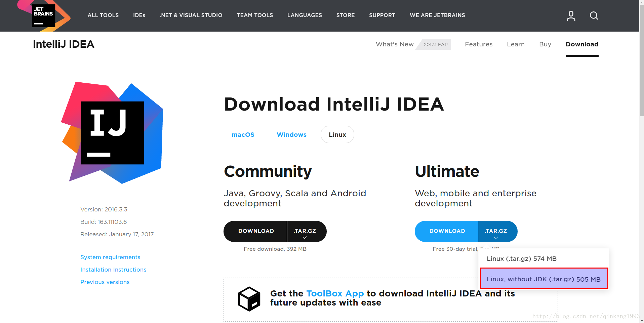Click the scrollbar up arrow
Screen dimensions: 644x323
[x=642, y=2]
